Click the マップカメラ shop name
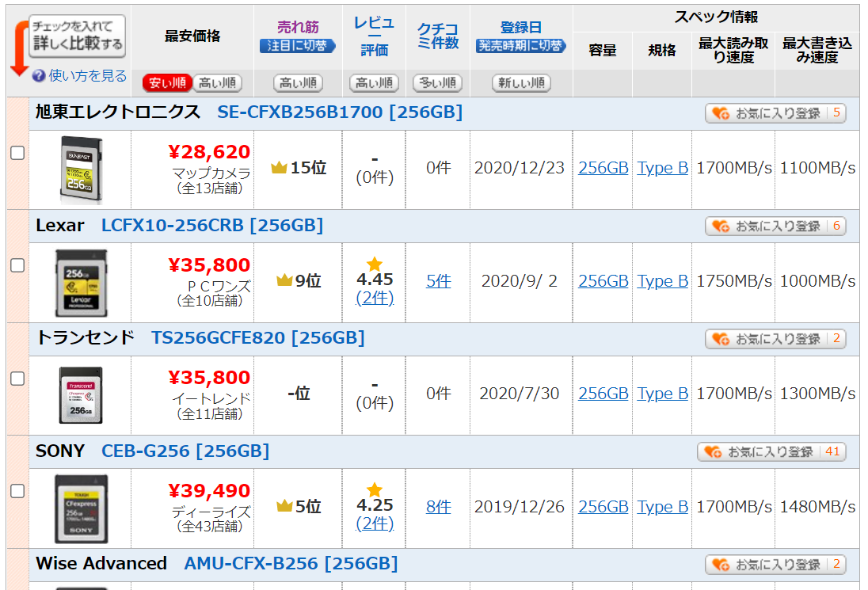Image resolution: width=868 pixels, height=590 pixels. [x=211, y=173]
